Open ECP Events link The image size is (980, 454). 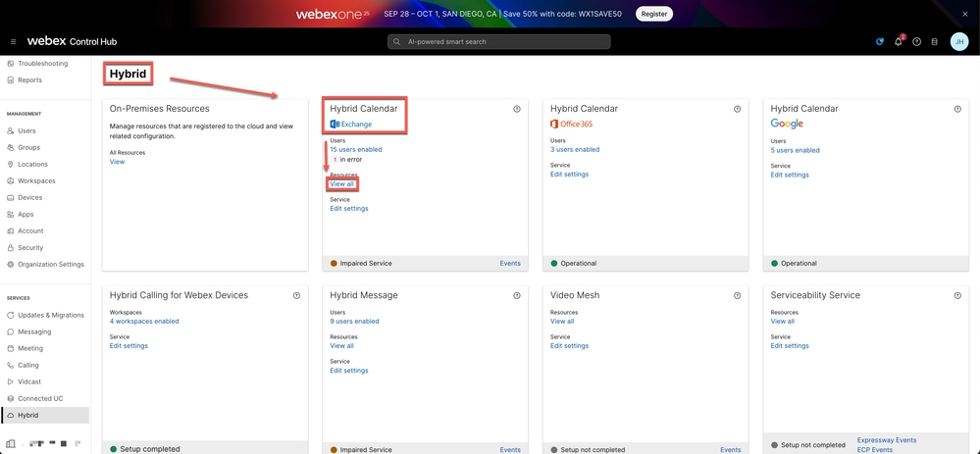875,450
